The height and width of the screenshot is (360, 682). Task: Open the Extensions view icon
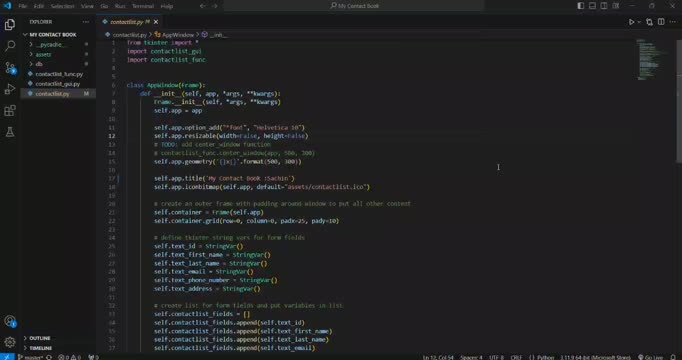point(10,110)
